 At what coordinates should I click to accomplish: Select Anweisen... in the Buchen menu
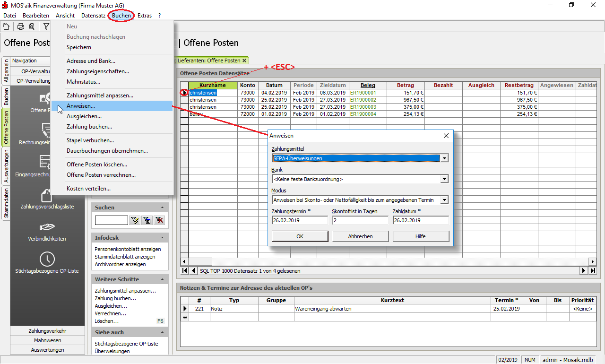(81, 106)
